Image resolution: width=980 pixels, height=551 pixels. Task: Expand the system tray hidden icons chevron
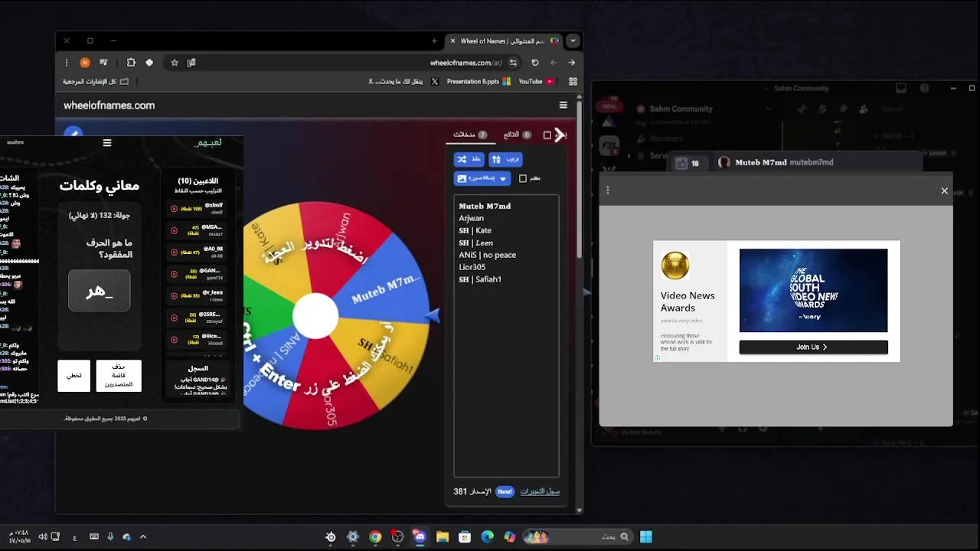point(142,537)
